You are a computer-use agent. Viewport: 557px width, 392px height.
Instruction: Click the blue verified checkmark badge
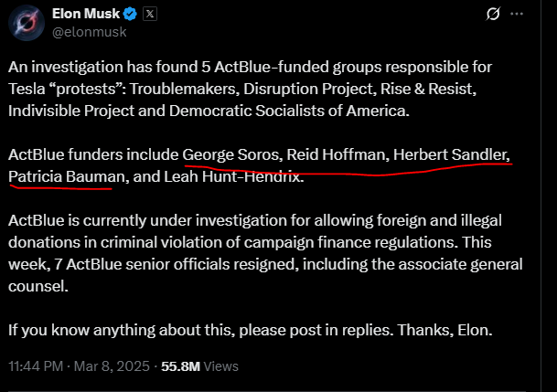pos(133,15)
